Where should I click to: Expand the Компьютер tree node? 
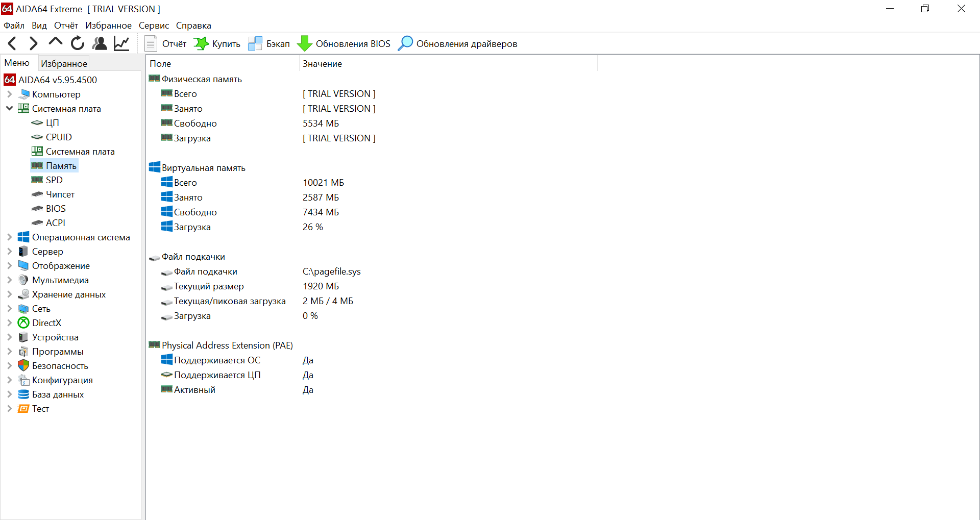coord(9,94)
